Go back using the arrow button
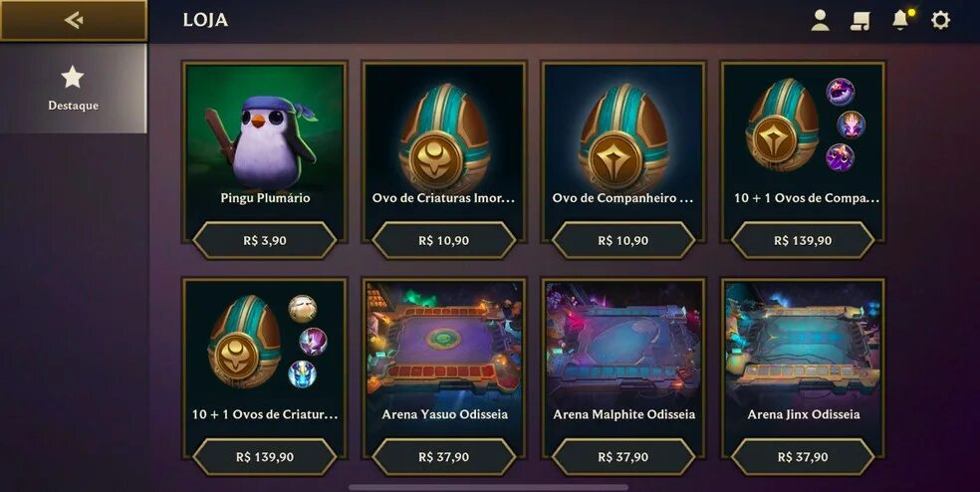Viewport: 980px width, 492px height. click(x=73, y=21)
